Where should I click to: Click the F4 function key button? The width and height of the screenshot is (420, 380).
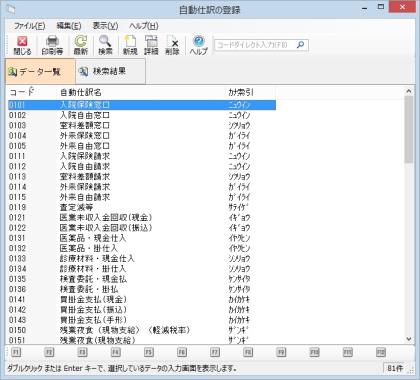tap(115, 352)
